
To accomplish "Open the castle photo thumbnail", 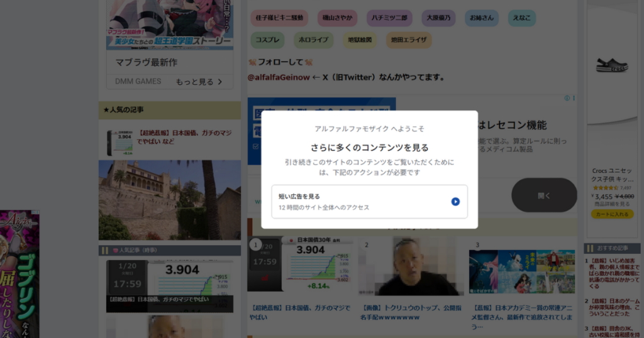I will coord(170,200).
